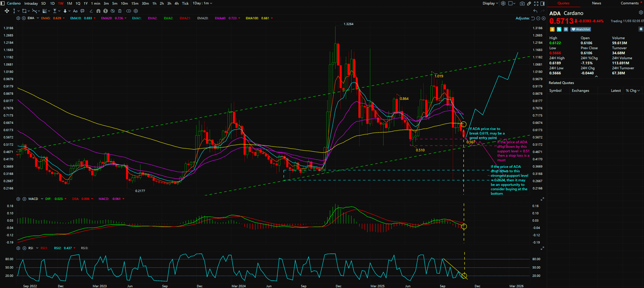The image size is (644, 288).
Task: Enter full-screen chart mode
Action: 536,3
